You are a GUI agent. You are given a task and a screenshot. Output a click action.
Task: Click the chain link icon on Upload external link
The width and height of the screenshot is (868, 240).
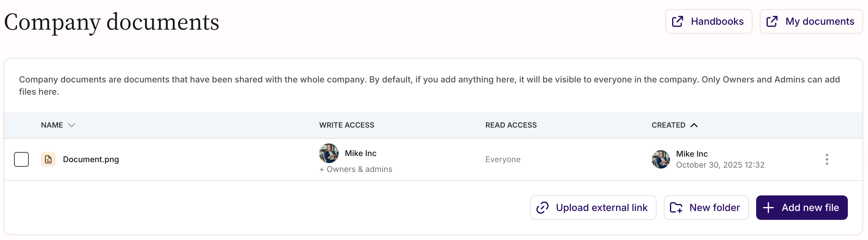coord(542,207)
